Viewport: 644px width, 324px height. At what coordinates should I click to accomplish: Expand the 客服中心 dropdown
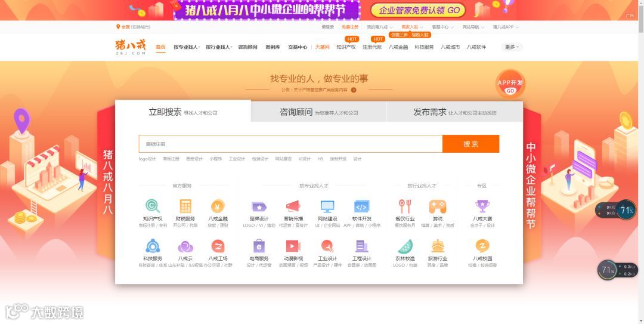point(442,27)
